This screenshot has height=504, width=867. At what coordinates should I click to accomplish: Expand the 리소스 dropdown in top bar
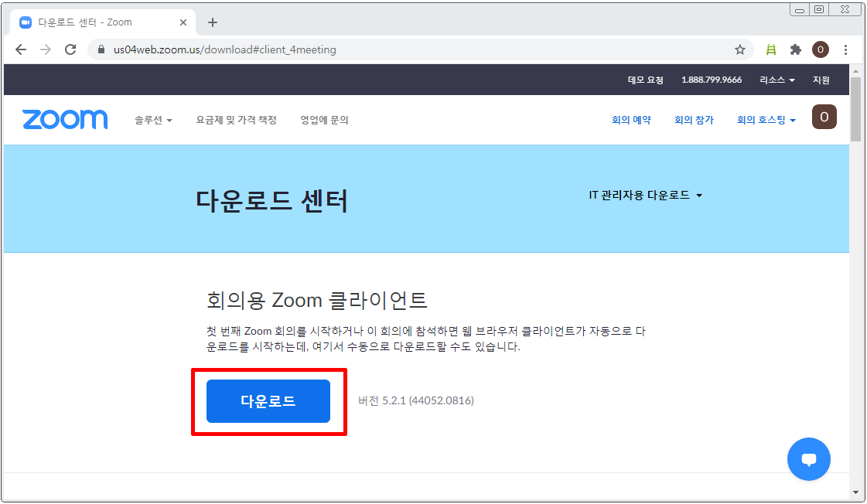pyautogui.click(x=777, y=80)
